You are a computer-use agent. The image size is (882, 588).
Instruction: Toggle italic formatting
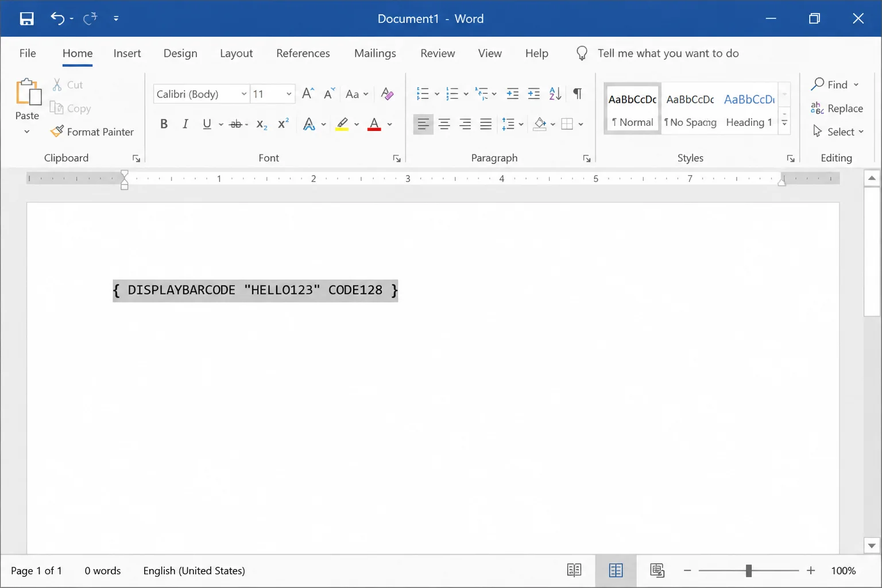(185, 124)
